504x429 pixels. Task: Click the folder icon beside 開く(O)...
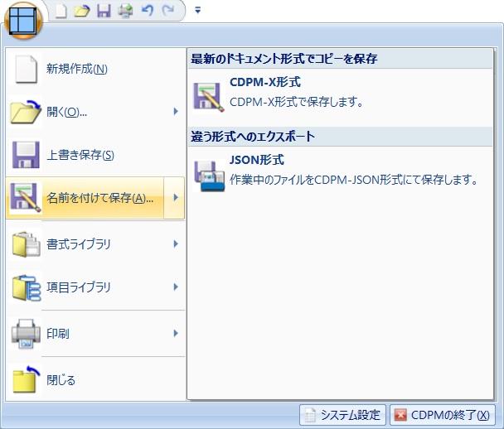26,112
